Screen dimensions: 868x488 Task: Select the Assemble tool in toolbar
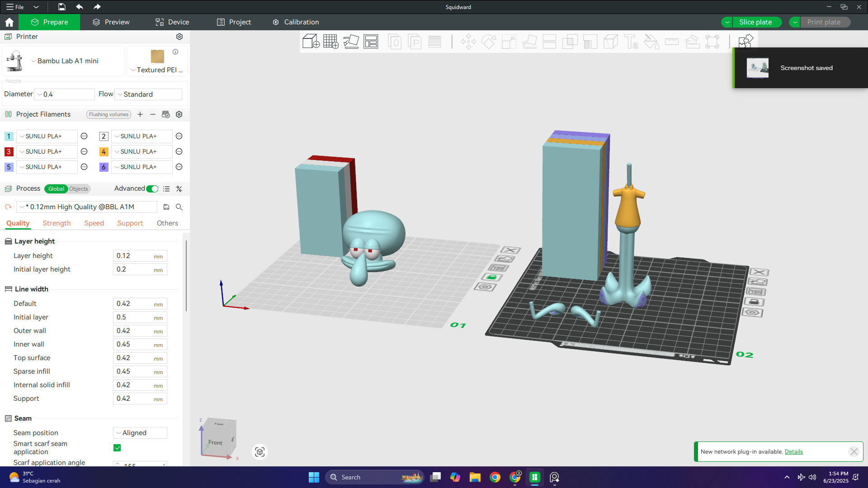point(692,42)
